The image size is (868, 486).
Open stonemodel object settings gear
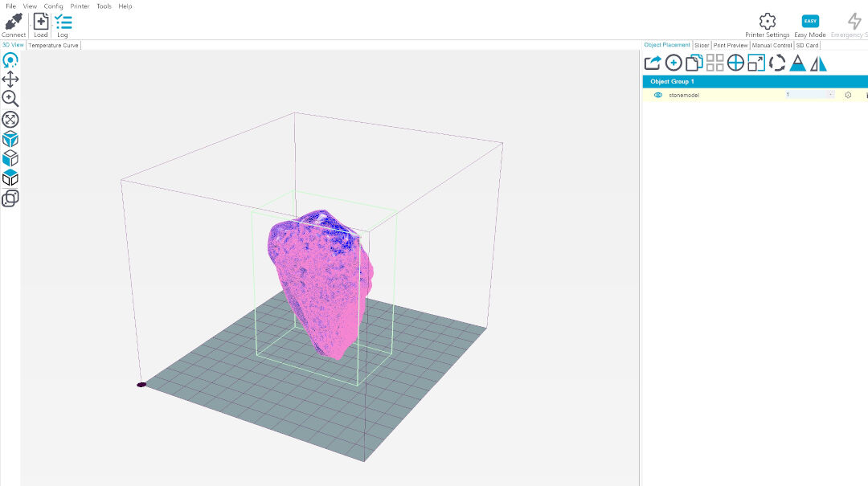(x=848, y=96)
